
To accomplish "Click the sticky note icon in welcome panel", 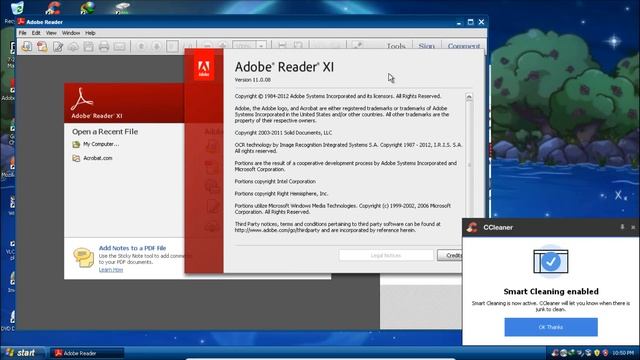I will (83, 258).
